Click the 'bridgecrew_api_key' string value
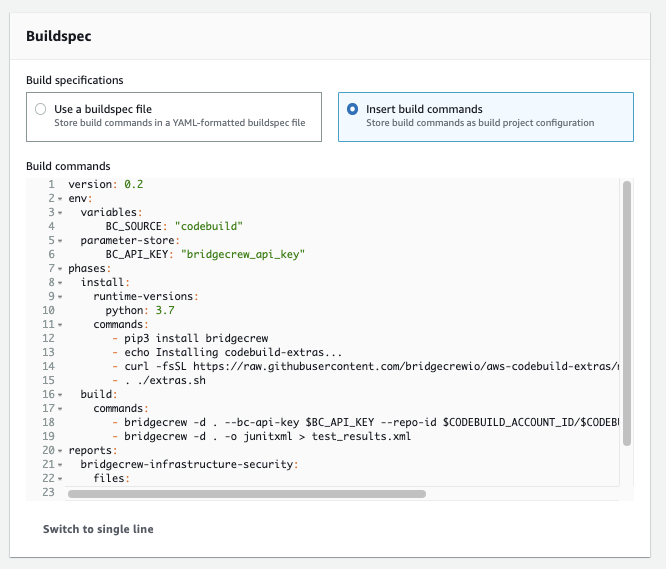The height and width of the screenshot is (569, 666). tap(244, 255)
